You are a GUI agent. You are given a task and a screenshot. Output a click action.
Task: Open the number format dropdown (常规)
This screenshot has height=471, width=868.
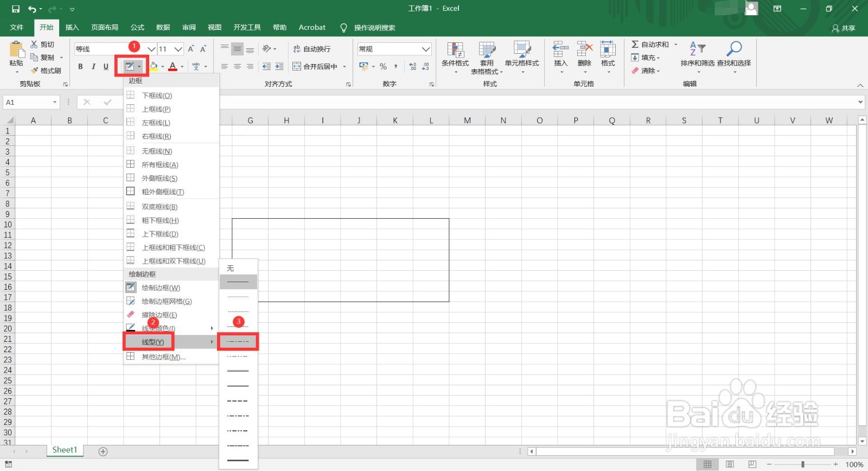click(426, 49)
